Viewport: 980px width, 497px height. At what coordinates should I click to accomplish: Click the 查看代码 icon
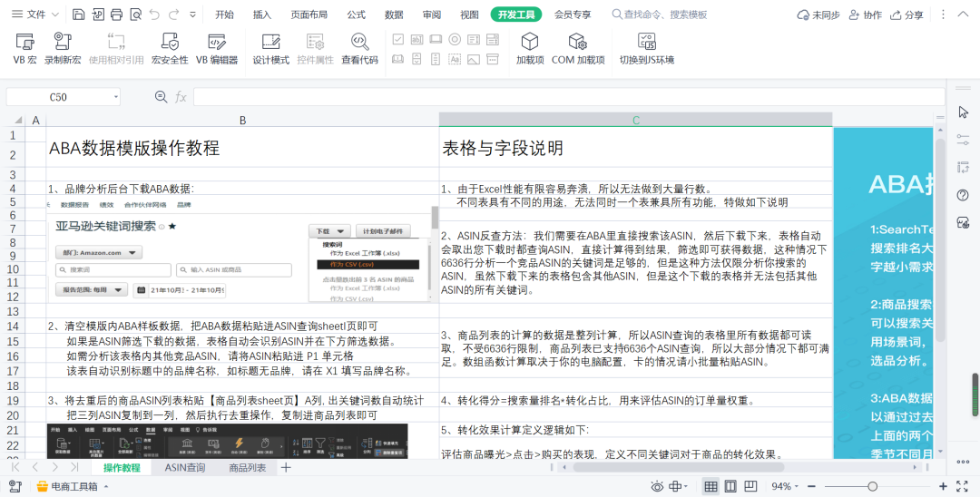359,42
